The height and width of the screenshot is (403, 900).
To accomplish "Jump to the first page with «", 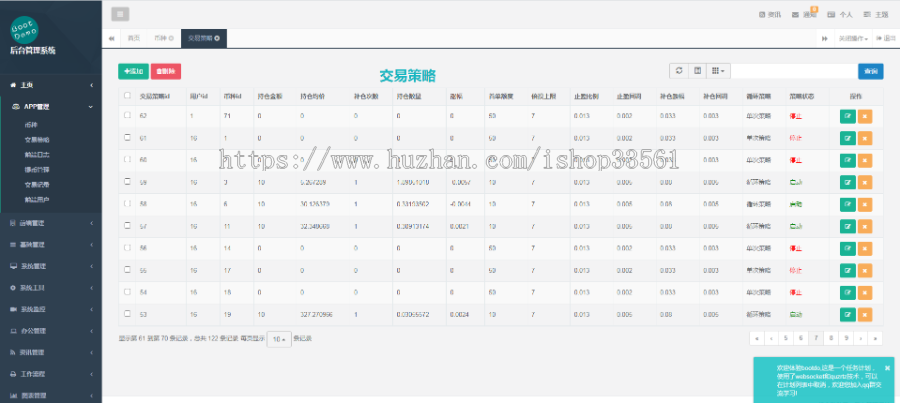I will (x=757, y=339).
